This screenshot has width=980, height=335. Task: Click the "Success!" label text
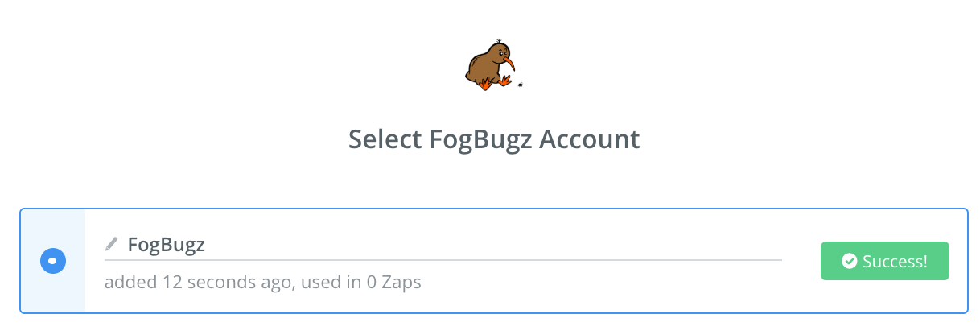click(895, 261)
